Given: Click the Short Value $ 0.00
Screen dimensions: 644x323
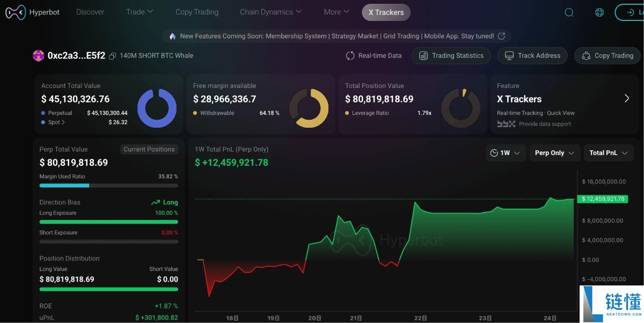Looking at the screenshot, I should tap(167, 280).
